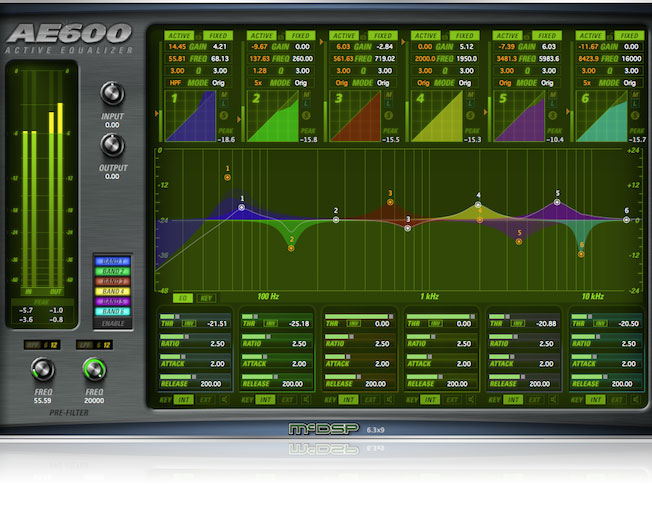Open band 2 fixed MODE selector showing Orig
This screenshot has width=652, height=507.
click(300, 83)
